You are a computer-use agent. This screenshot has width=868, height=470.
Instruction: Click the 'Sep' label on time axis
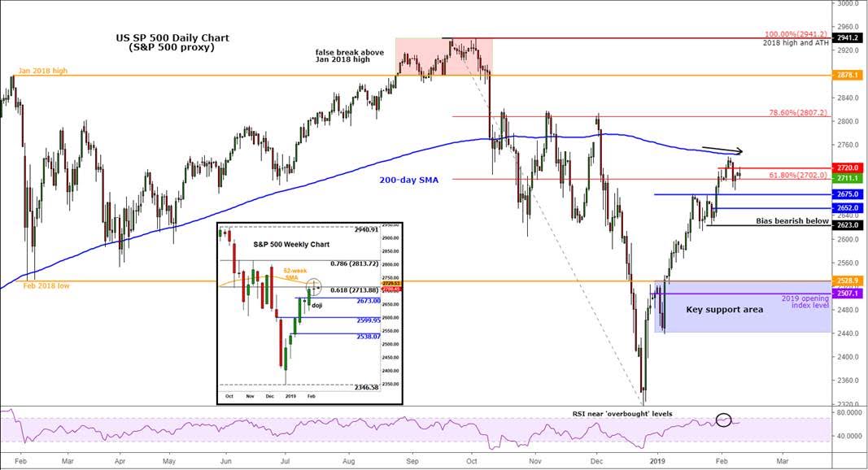coord(412,460)
